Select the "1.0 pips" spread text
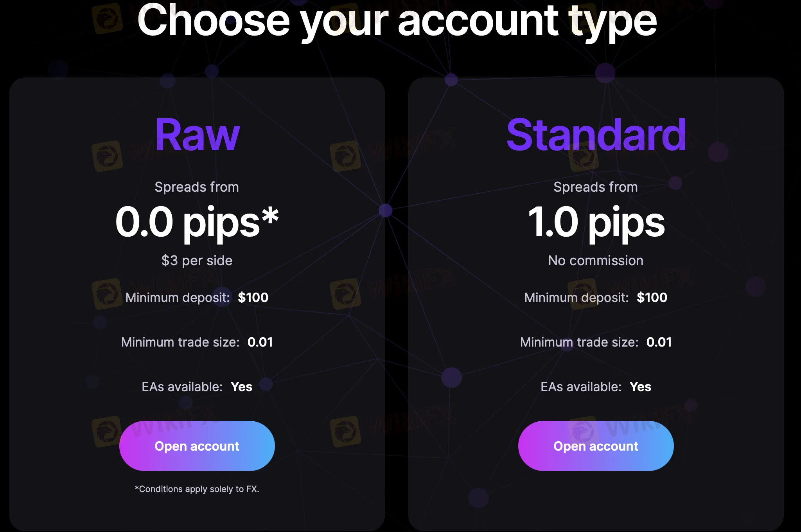Image resolution: width=801 pixels, height=532 pixels. pos(596,222)
